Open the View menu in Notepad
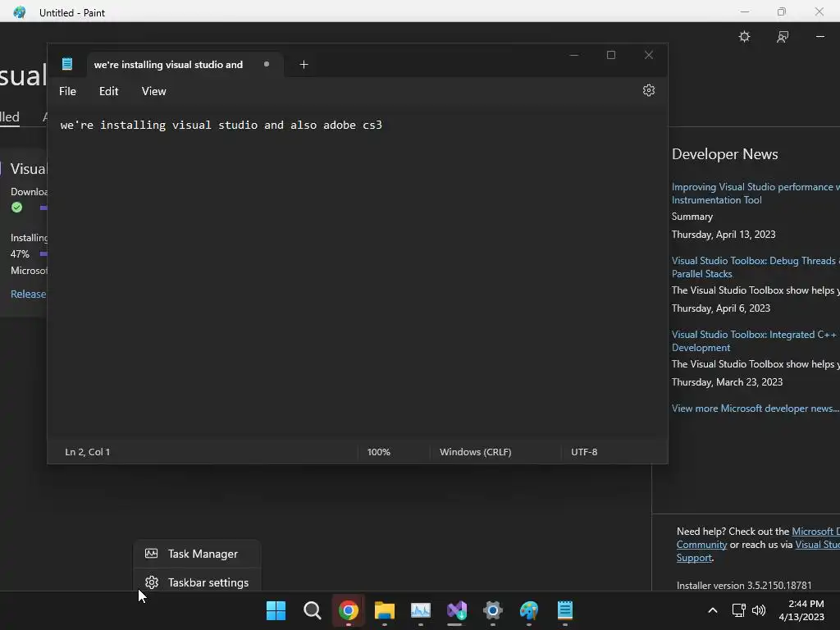840x630 pixels. (x=153, y=91)
